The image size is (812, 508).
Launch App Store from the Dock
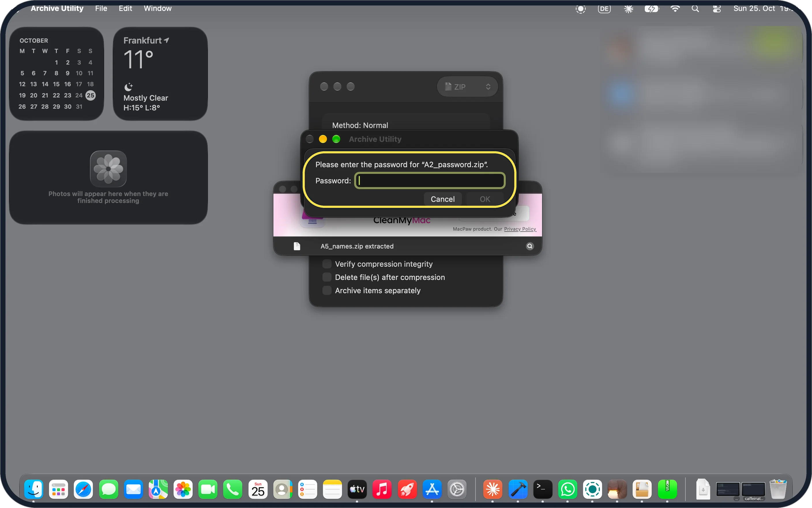point(432,489)
